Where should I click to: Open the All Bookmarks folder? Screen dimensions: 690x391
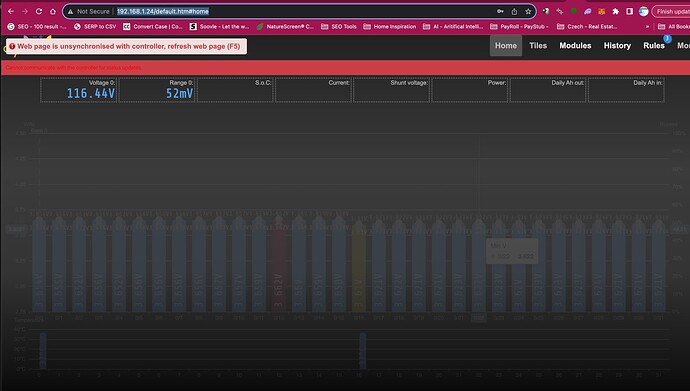[x=674, y=26]
